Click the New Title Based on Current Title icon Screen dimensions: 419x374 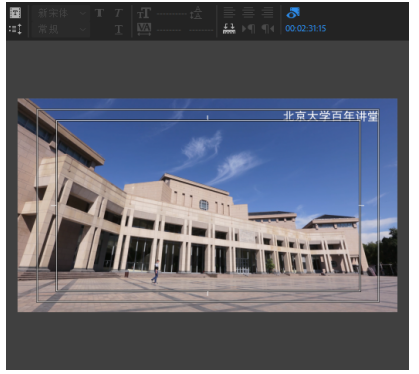[x=15, y=13]
